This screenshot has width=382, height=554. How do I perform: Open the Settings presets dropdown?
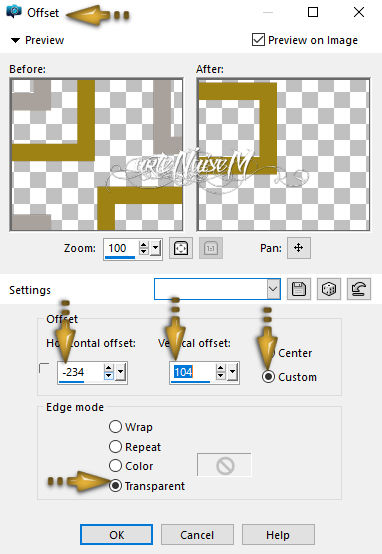(274, 289)
